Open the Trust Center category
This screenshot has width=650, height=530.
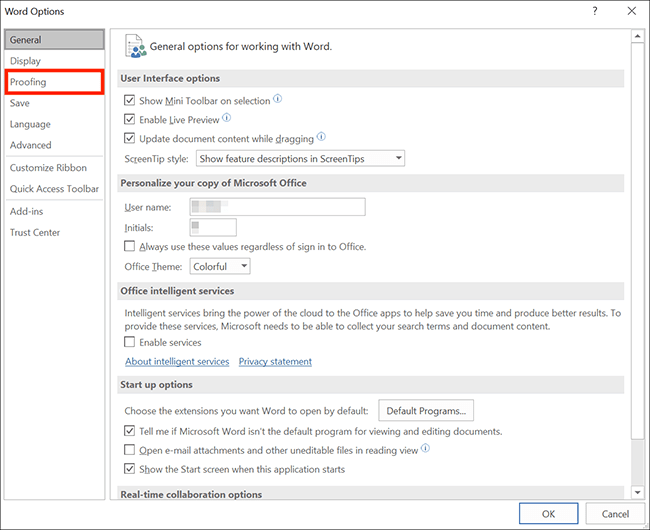54,232
